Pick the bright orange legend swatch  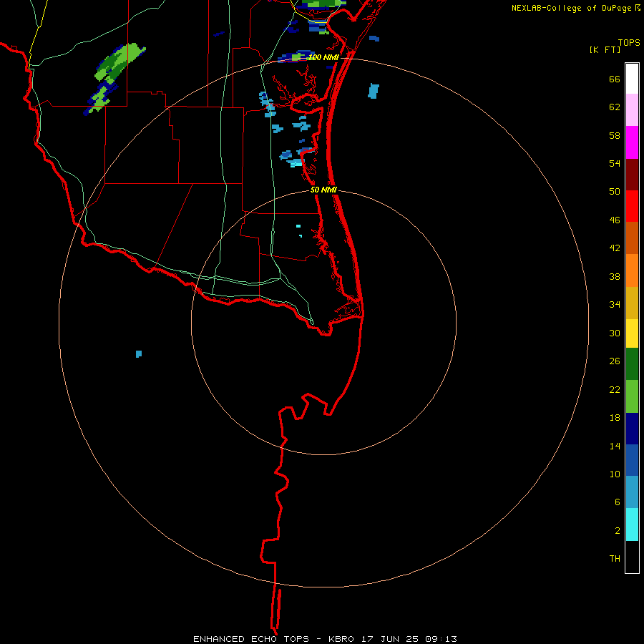(x=632, y=270)
